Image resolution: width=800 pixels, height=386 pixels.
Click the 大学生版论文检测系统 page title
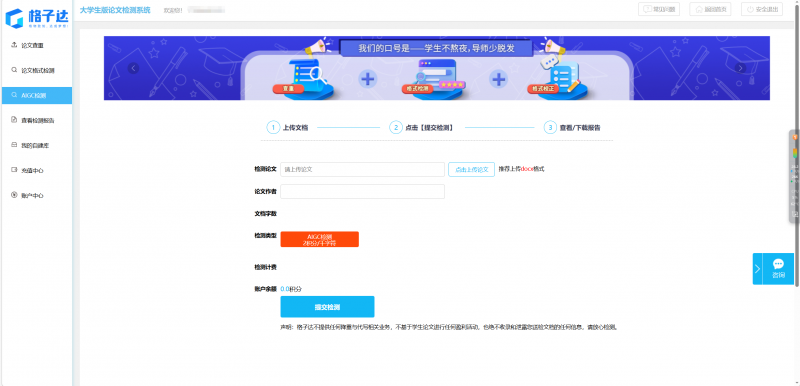115,10
